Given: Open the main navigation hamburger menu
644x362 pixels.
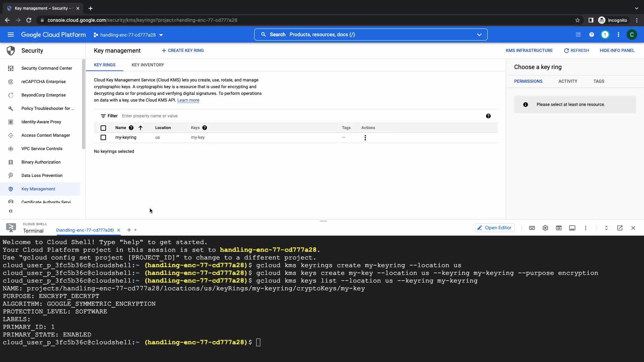Looking at the screenshot, I should 11,35.
